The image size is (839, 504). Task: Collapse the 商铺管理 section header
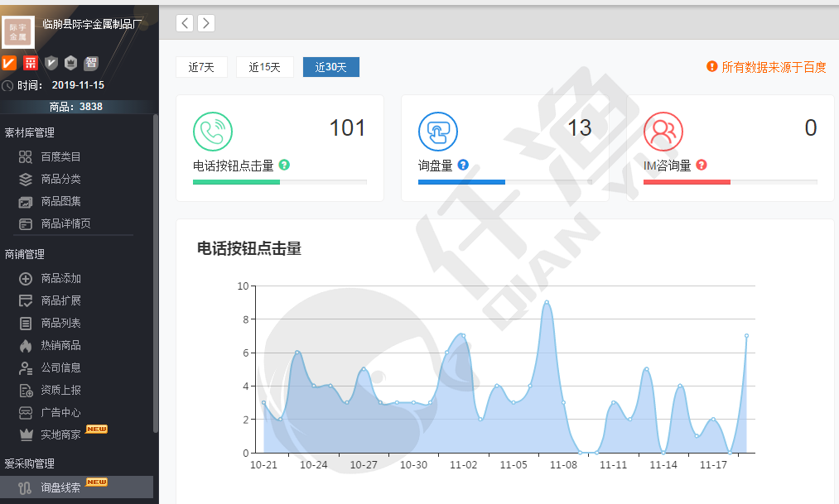click(x=25, y=254)
